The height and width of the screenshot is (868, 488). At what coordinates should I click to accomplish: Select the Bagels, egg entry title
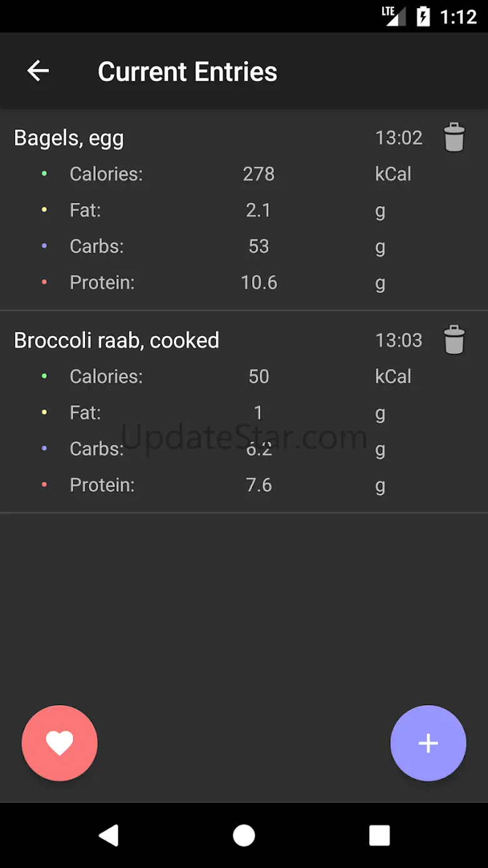coord(69,138)
